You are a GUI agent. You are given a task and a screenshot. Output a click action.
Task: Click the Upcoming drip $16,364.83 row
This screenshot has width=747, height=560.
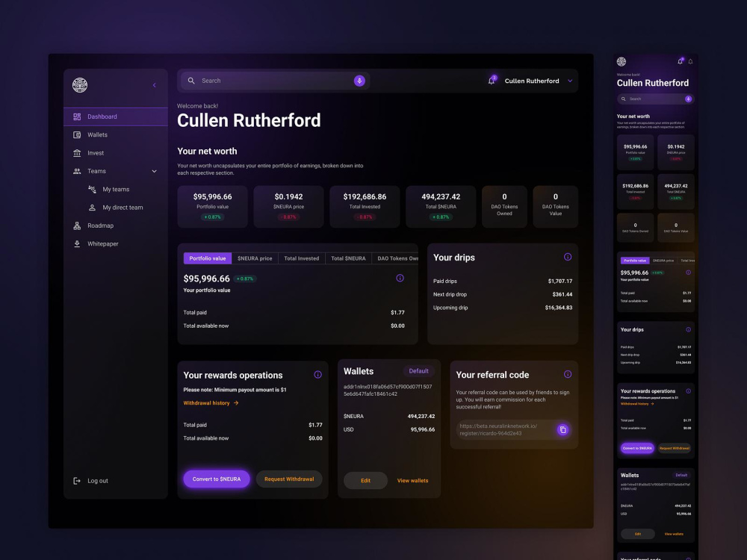pos(503,308)
